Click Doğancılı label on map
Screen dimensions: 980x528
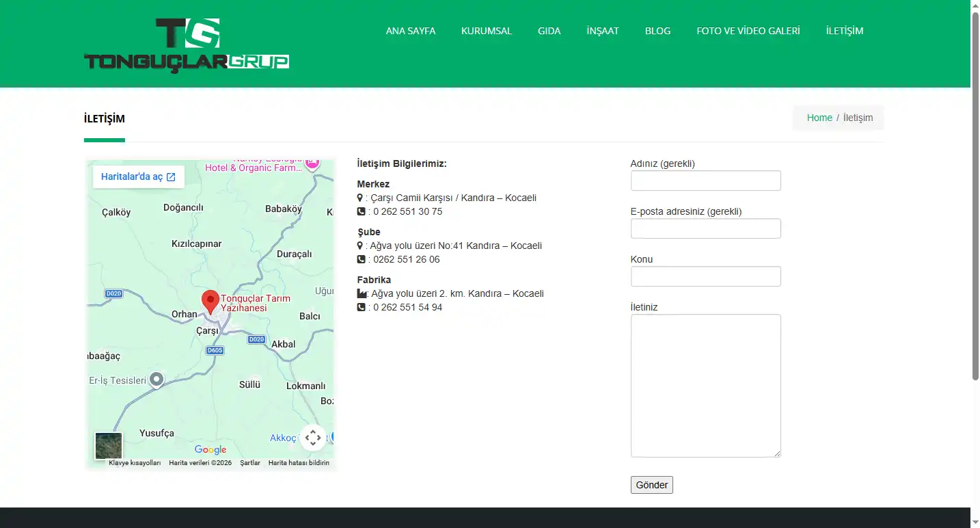pos(184,207)
